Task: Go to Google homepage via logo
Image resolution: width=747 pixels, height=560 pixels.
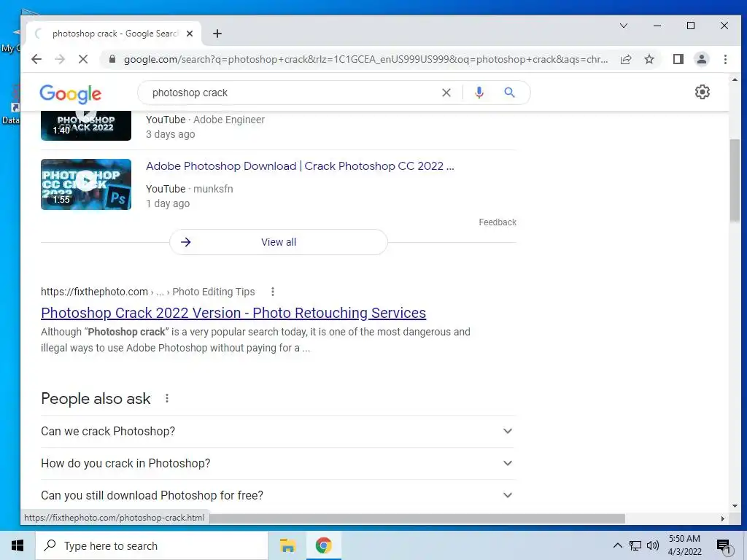Action: tap(71, 94)
